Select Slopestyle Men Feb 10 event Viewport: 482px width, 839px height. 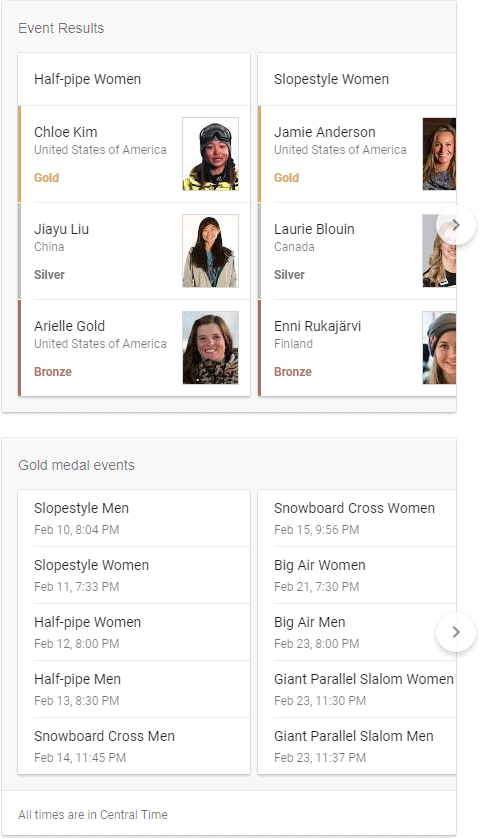[134, 518]
